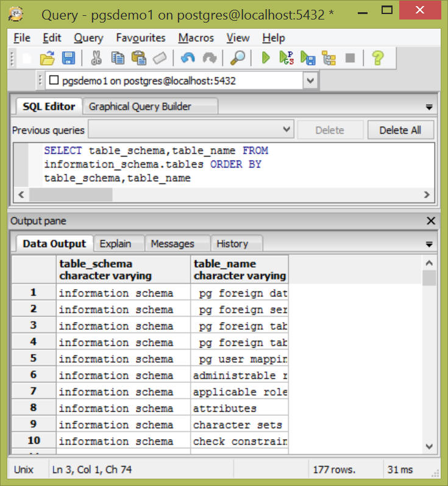Open the SQL Editor tab list arrow
448x486 pixels.
pyautogui.click(x=429, y=107)
